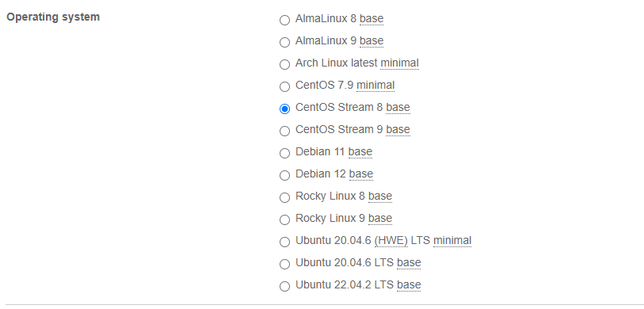Viewport: 644px width, 309px height.
Task: Pick Rocky Linux 8 option
Action: point(284,197)
